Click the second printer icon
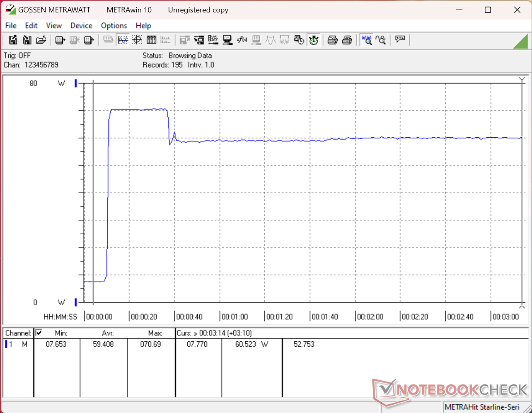Screen dimensions: 532x413 point(347,40)
